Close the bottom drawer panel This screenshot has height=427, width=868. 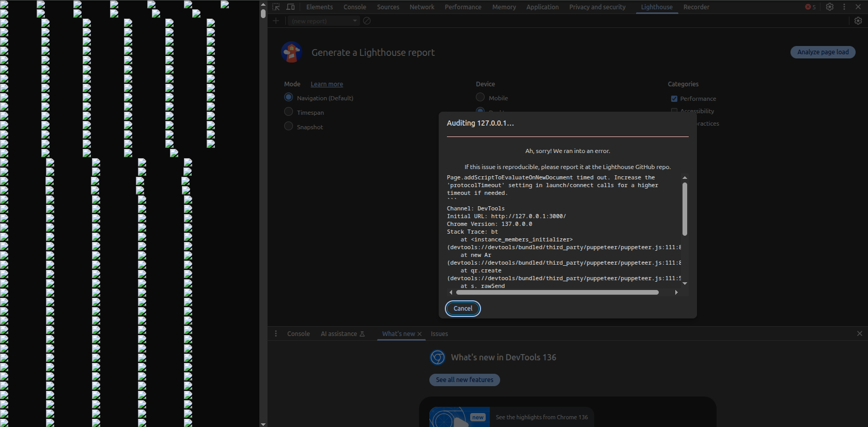click(860, 333)
